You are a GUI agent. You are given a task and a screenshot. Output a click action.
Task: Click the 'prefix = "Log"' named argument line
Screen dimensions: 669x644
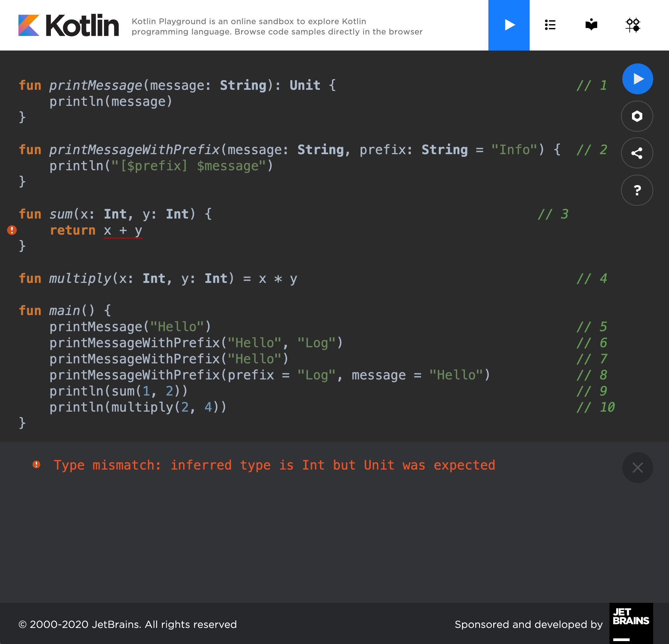(270, 375)
